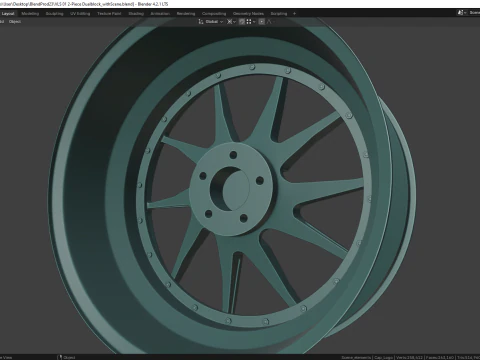This screenshot has height=360, width=480.
Task: Go to the Animation workspace tab
Action: pyautogui.click(x=160, y=14)
